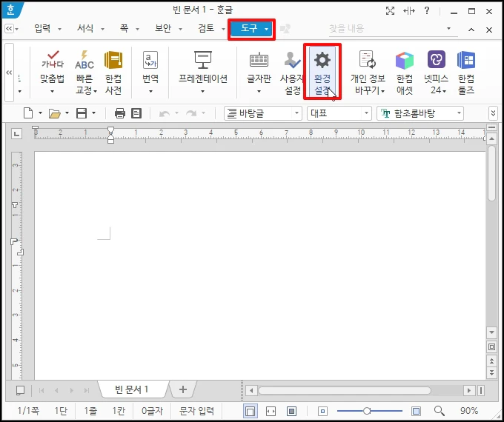The width and height of the screenshot is (504, 422).
Task: Expand the 함초롬바탕 font dropdown
Action: (459, 113)
